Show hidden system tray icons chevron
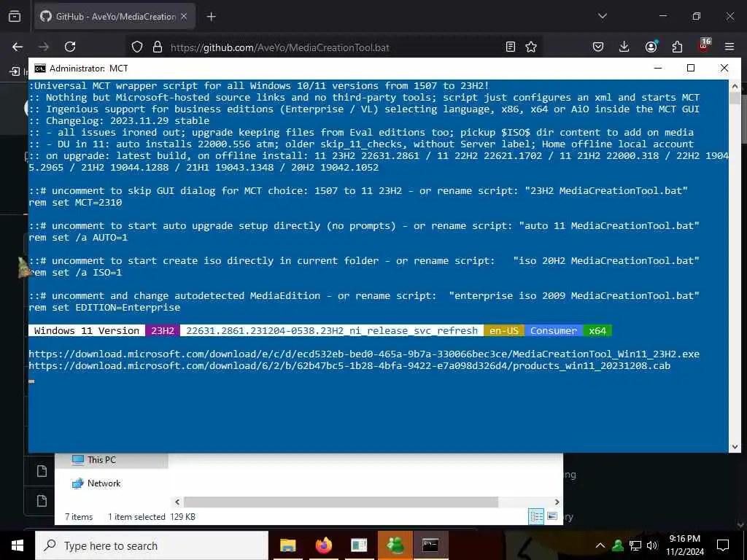 tap(600, 545)
